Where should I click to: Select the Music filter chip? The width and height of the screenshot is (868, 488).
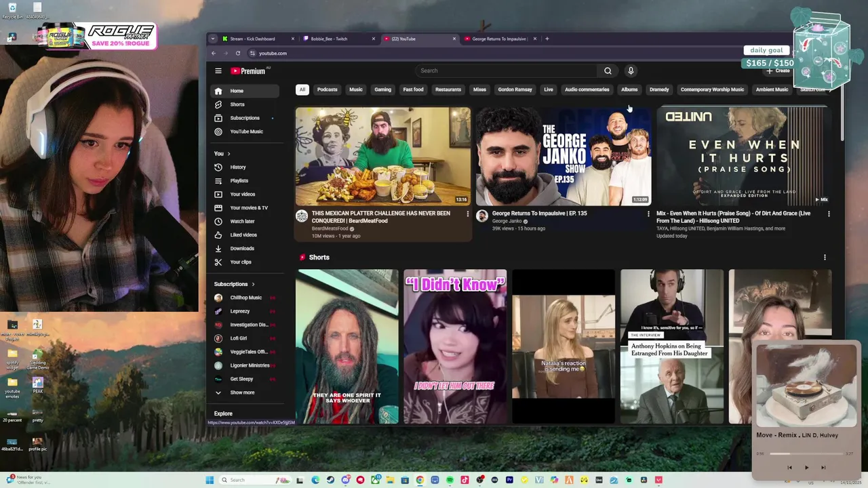coord(356,89)
